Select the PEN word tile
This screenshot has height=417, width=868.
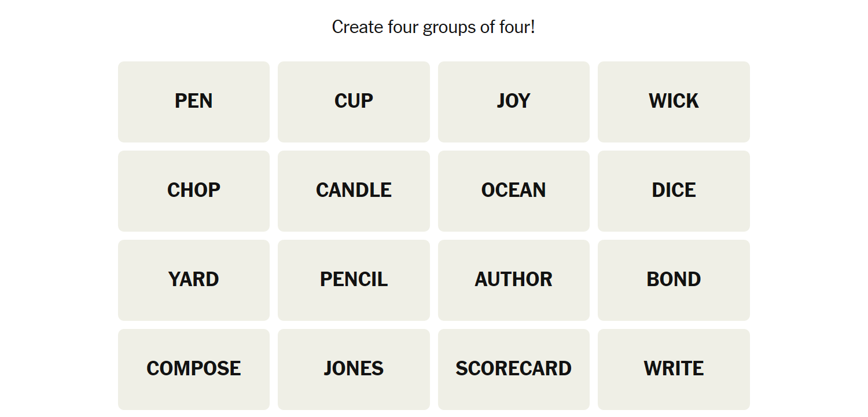(x=194, y=102)
